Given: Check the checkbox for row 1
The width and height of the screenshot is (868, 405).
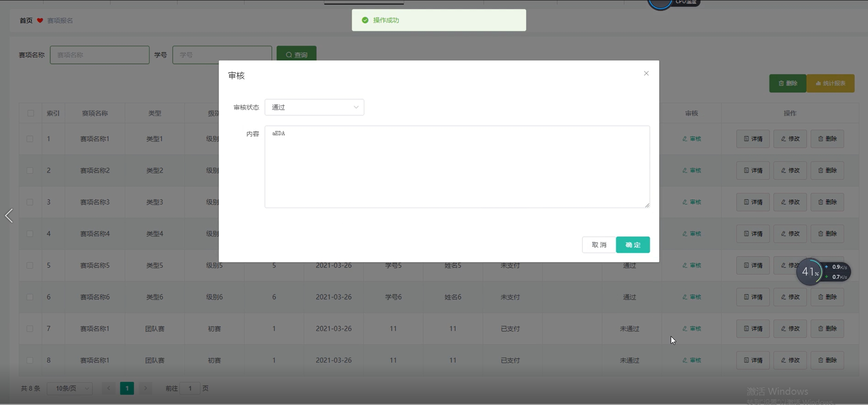Looking at the screenshot, I should 30,139.
